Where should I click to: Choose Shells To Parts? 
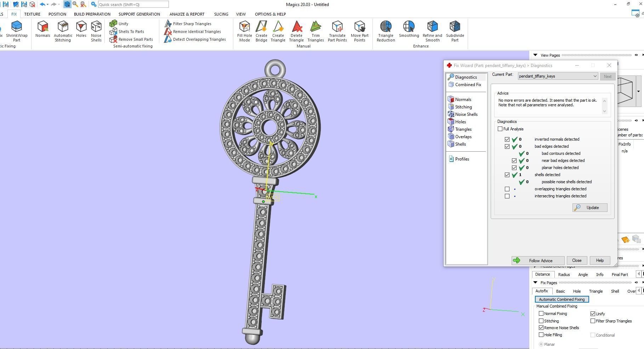(127, 32)
